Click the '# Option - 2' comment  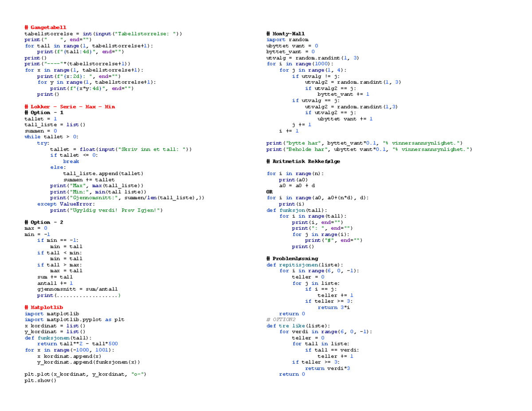(43, 222)
